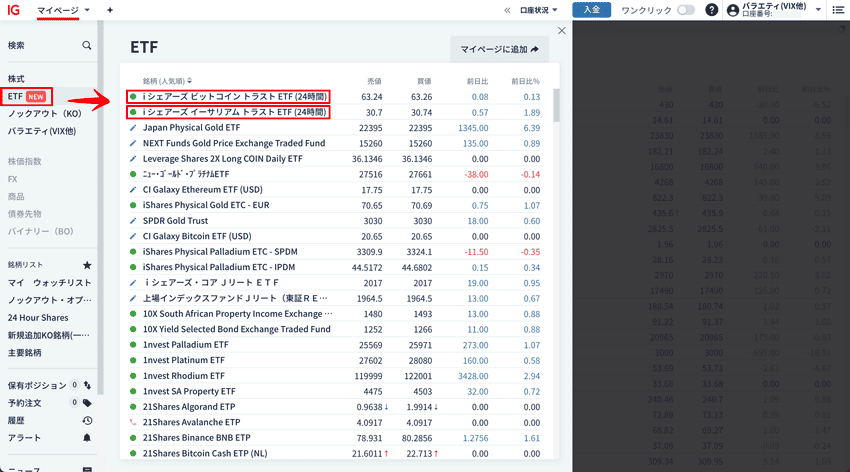Open Leverage Shares 2X Long COIN Daily ETF
Viewport: 850px width, 472px height.
(222, 159)
